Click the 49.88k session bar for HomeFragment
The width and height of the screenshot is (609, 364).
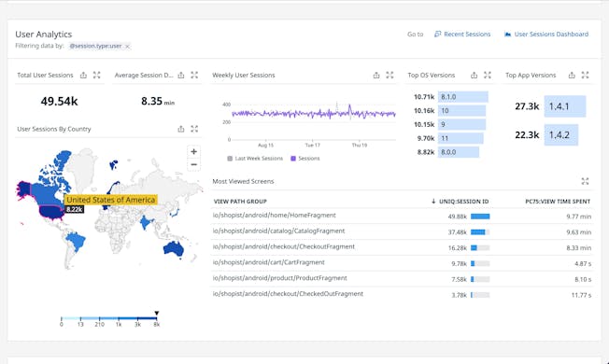[480, 217]
